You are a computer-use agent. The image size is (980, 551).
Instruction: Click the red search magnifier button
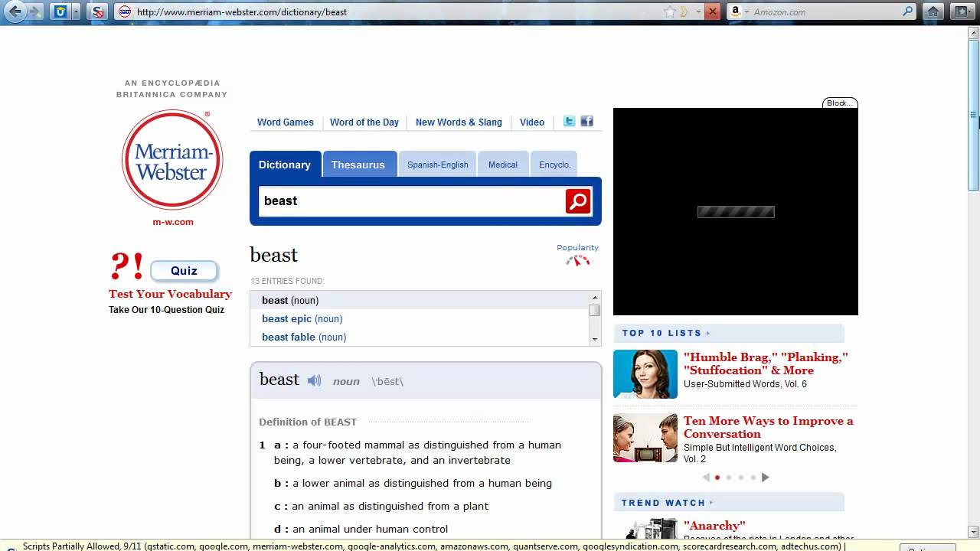pos(578,201)
